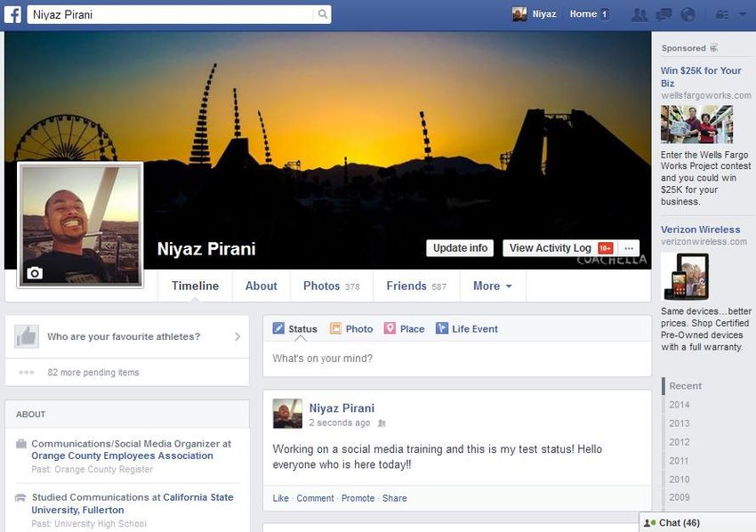Open the Notifications globe icon
The height and width of the screenshot is (532, 756).
[x=688, y=15]
